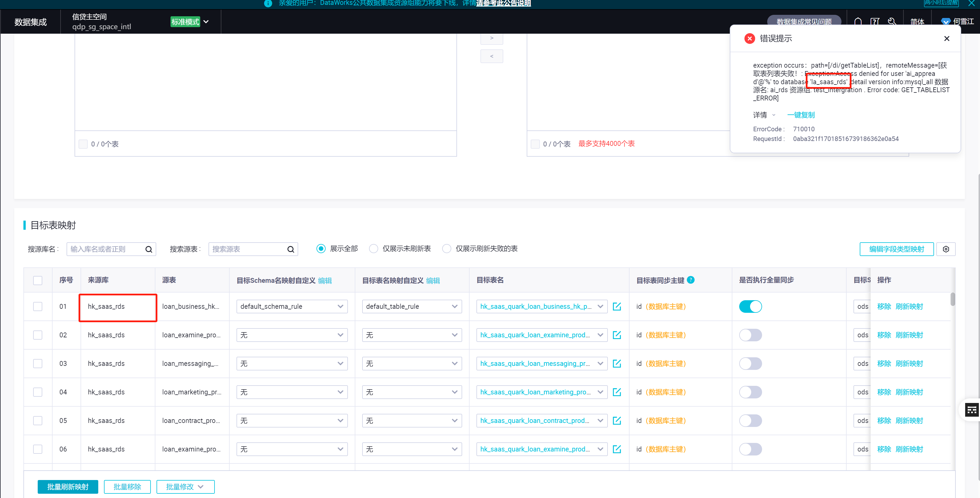980x498 pixels.
Task: Click the 数据集成 module title
Action: [31, 22]
